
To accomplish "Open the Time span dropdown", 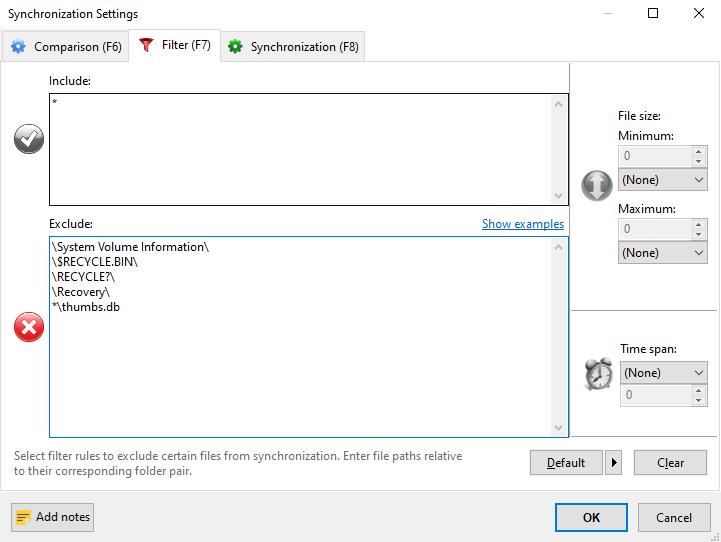I will pos(664,373).
